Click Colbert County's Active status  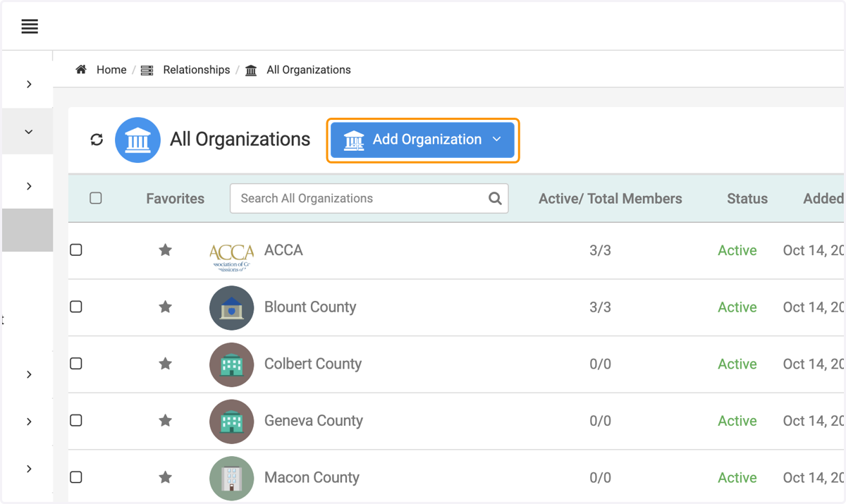(737, 364)
